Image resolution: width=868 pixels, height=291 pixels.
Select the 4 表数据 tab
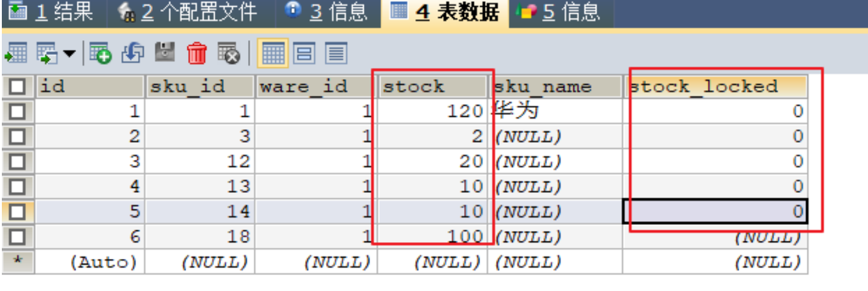tap(445, 13)
